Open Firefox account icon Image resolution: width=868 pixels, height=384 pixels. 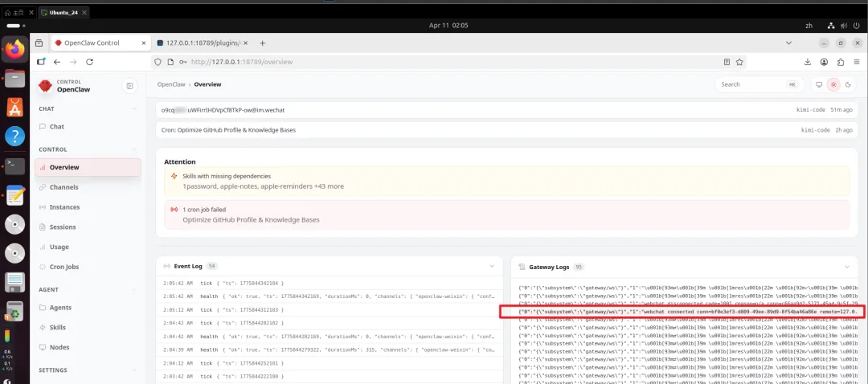click(x=825, y=62)
